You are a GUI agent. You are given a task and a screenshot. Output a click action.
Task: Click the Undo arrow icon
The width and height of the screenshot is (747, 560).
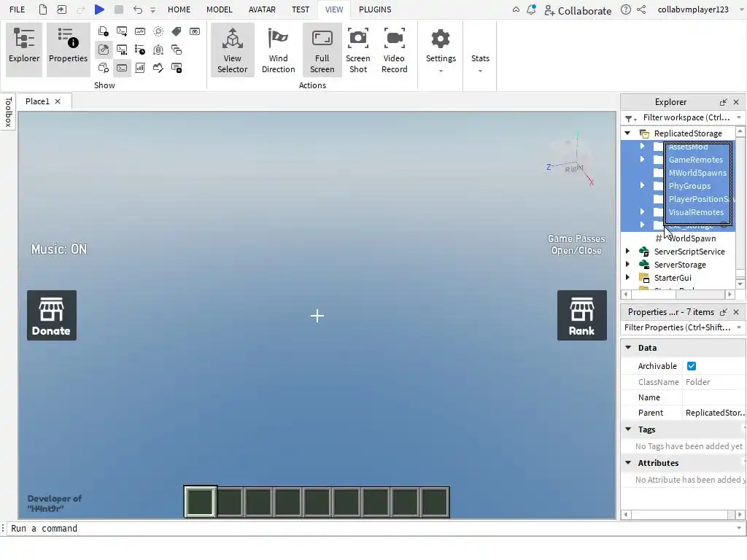pyautogui.click(x=138, y=9)
